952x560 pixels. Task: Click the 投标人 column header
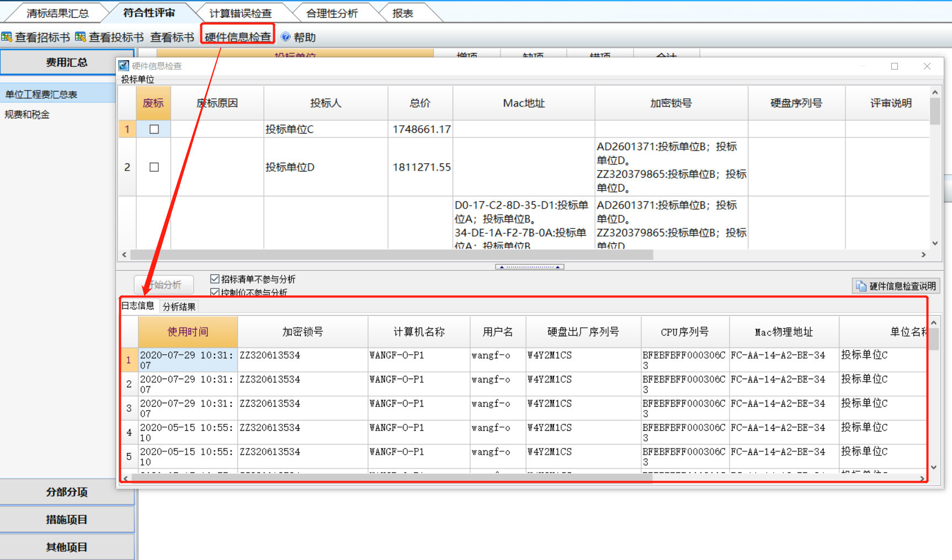(326, 103)
